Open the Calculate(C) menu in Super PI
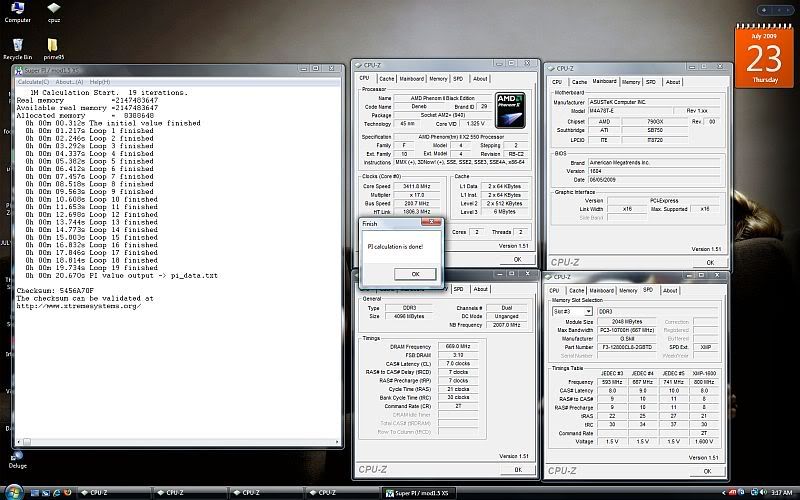The width and height of the screenshot is (800, 500). point(33,81)
